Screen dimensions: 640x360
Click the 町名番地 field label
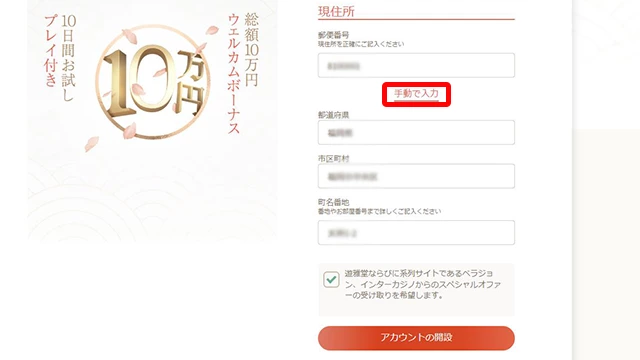tap(333, 202)
